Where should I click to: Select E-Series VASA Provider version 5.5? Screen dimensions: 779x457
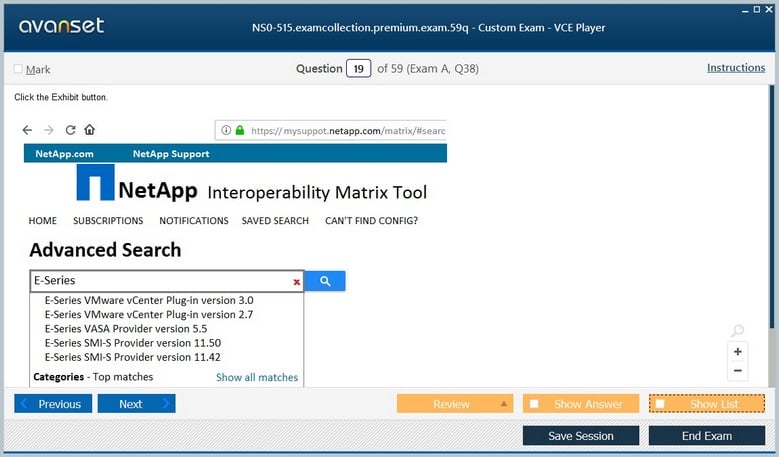[126, 329]
